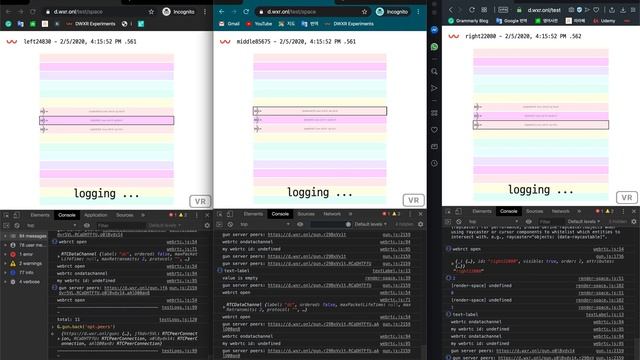This screenshot has width=640, height=360.
Task: Open the heart bookmarks icon in right sidebar
Action: 434,130
